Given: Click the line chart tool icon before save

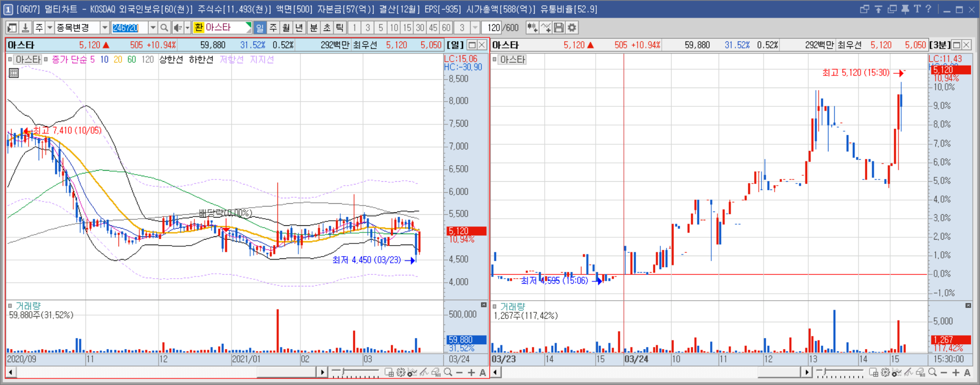Looking at the screenshot, I should click(546, 28).
